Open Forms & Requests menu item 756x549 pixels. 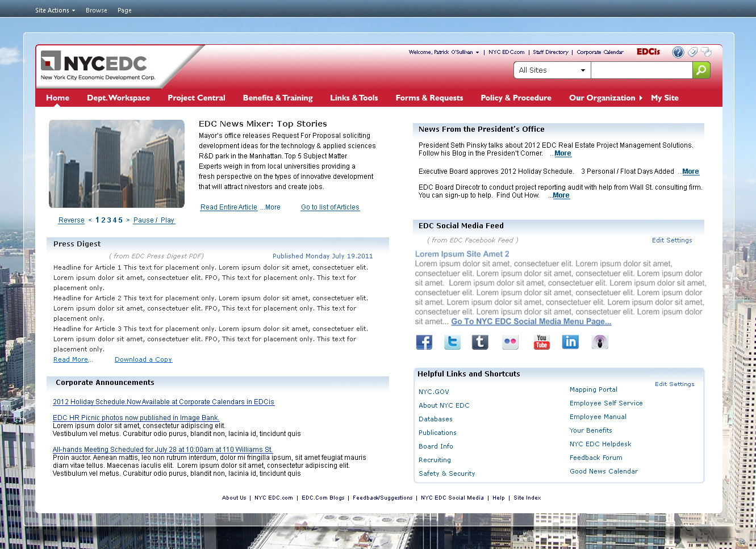pyautogui.click(x=429, y=98)
